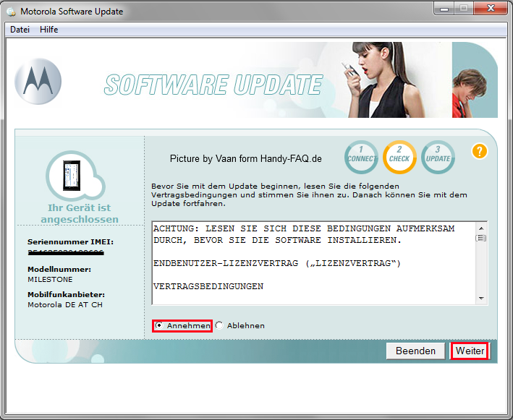The height and width of the screenshot is (420, 513).
Task: Select the step 3 Update circle
Action: [438, 157]
